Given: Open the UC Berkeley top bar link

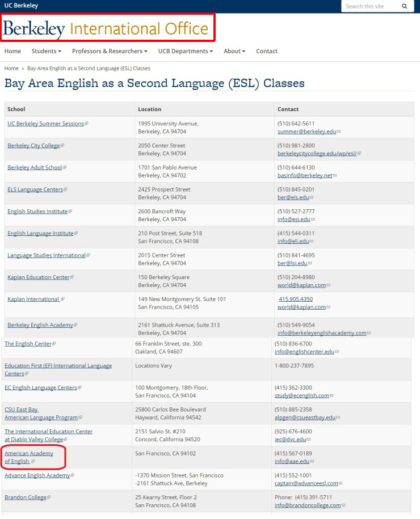Looking at the screenshot, I should click(x=21, y=5).
